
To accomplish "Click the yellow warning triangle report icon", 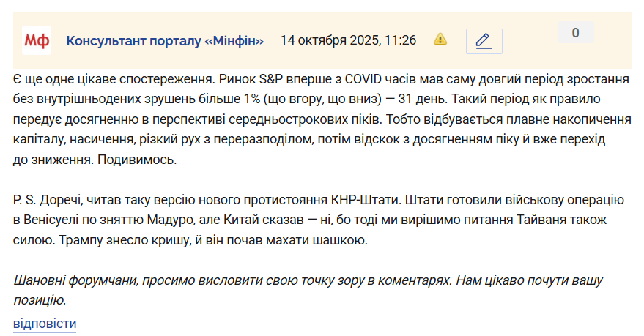I will [440, 40].
